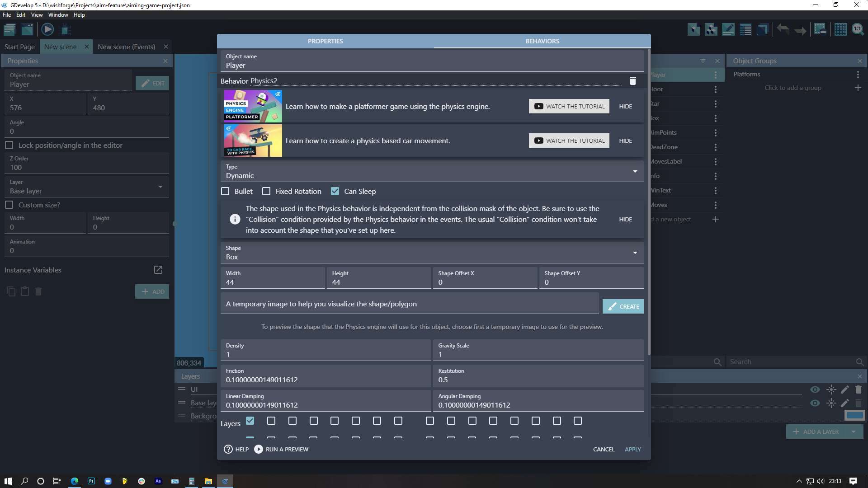Open the debugger icon beside the play button
This screenshot has height=488, width=868.
[x=66, y=29]
